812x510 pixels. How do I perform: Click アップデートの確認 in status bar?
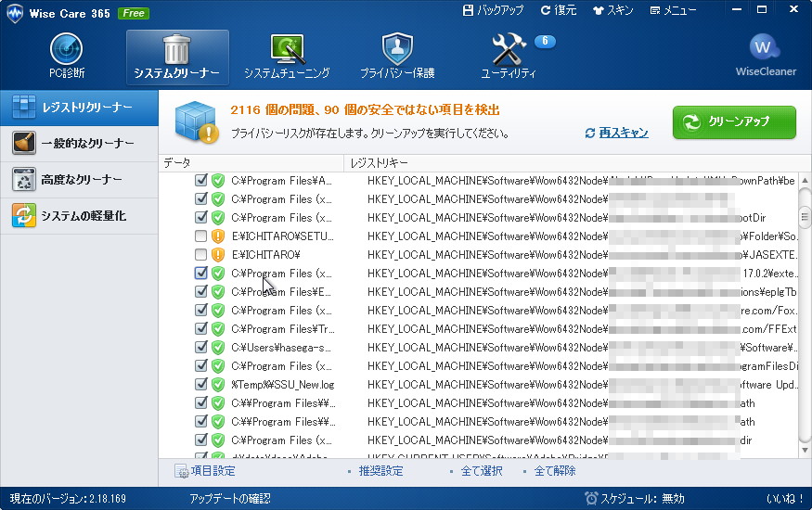tap(230, 499)
